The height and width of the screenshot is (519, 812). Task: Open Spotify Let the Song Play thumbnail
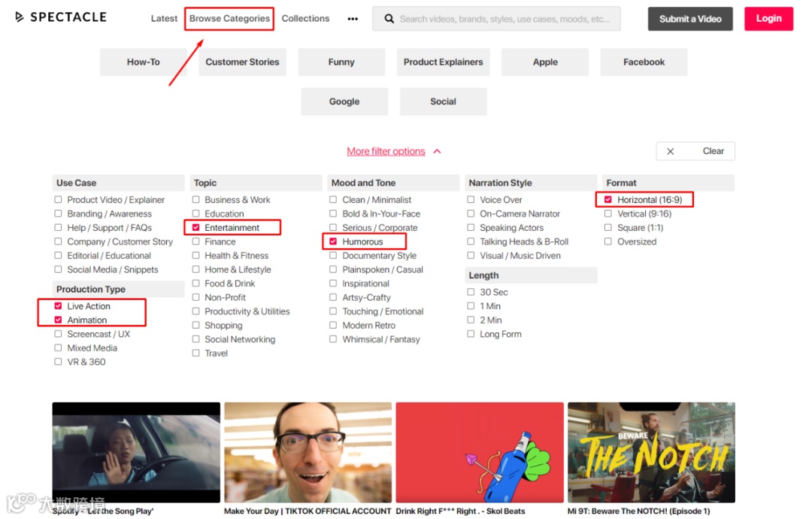tap(136, 452)
